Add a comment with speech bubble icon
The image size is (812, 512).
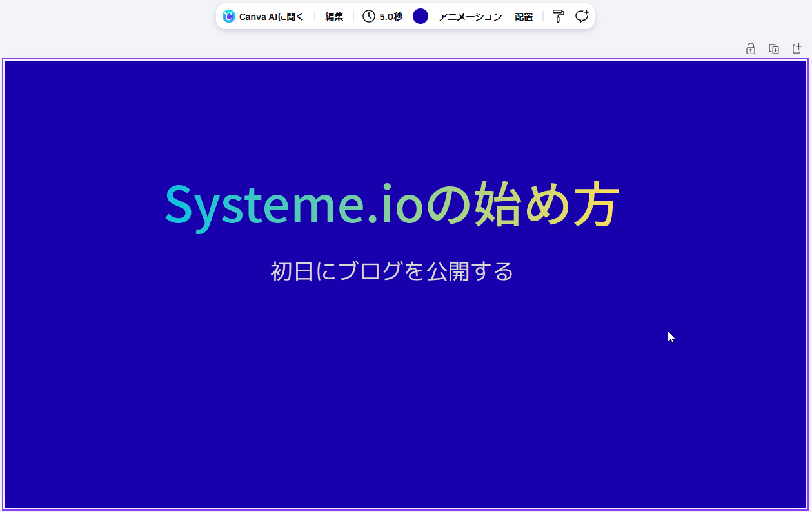coord(582,17)
